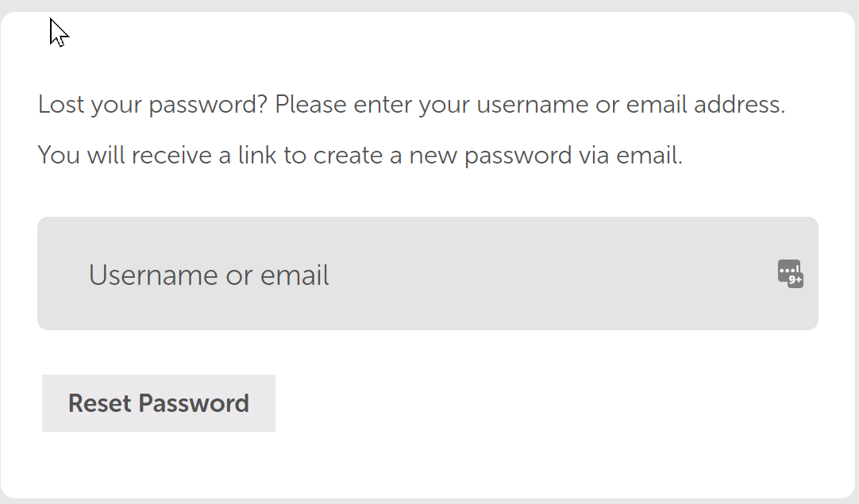
Task: Select the 'Lost your password?' instruction line
Action: coord(411,104)
